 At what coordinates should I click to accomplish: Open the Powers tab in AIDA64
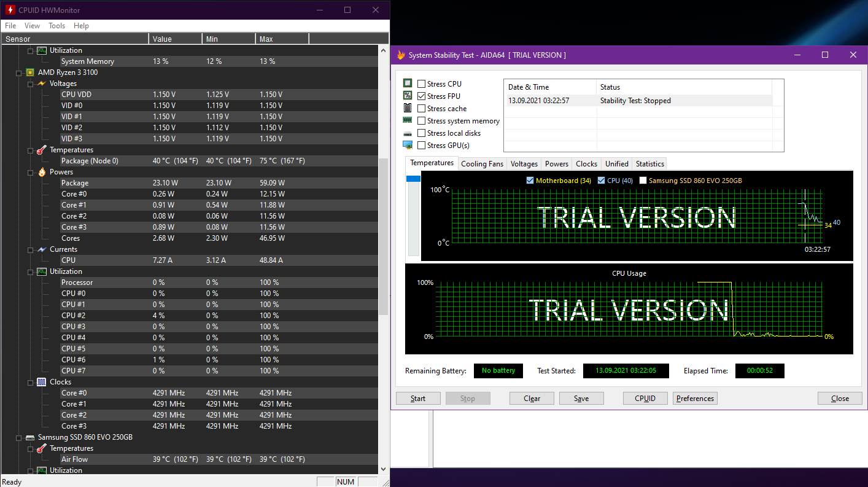pos(557,164)
